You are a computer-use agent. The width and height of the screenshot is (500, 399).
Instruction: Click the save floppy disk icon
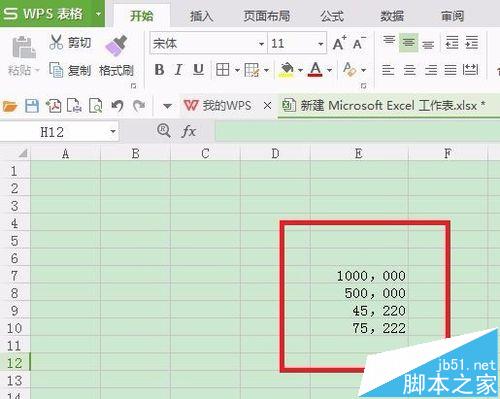point(32,106)
